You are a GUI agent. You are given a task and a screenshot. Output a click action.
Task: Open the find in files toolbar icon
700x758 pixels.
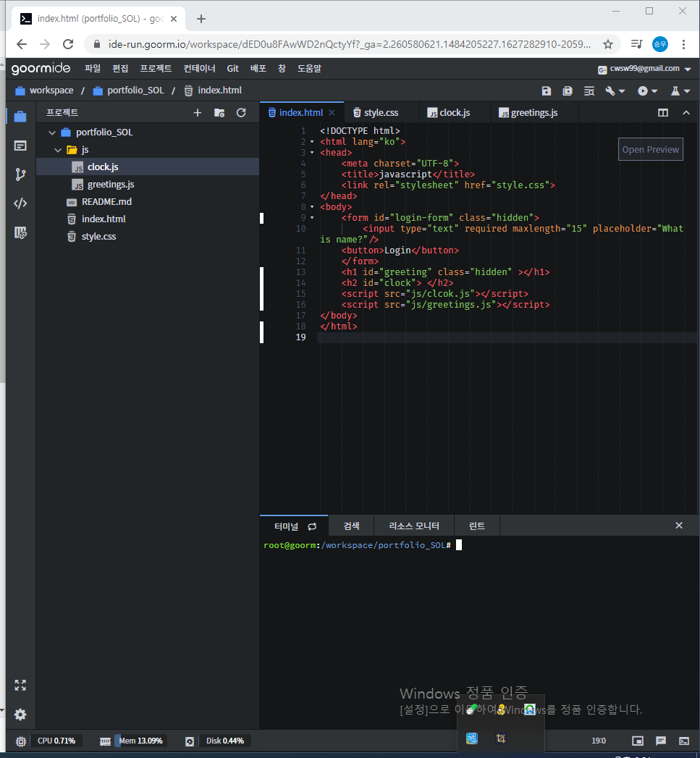click(x=589, y=91)
